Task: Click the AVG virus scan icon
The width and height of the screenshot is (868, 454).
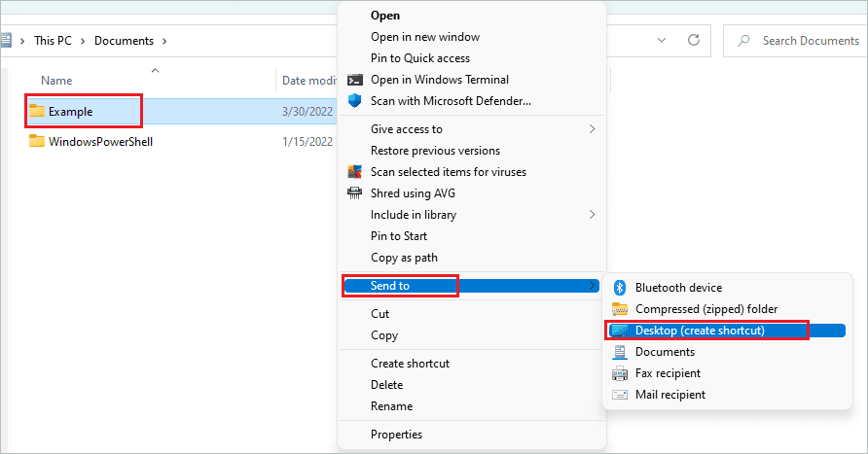Action: pyautogui.click(x=355, y=172)
